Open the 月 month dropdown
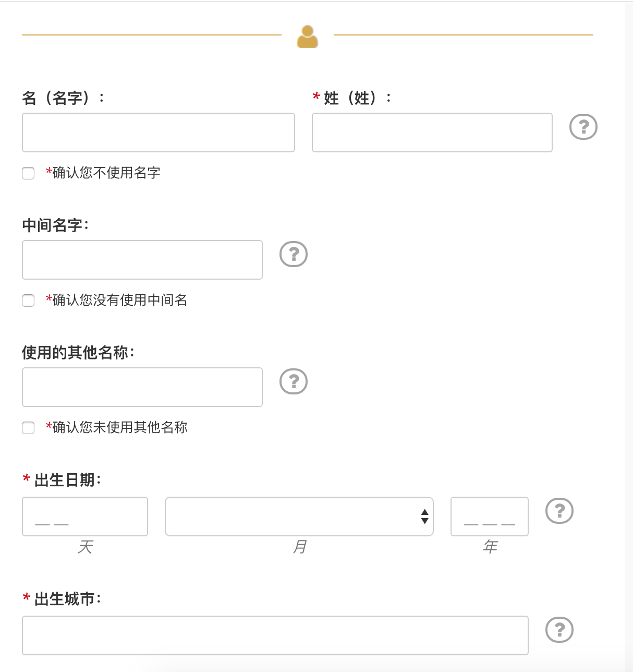 coord(292,517)
